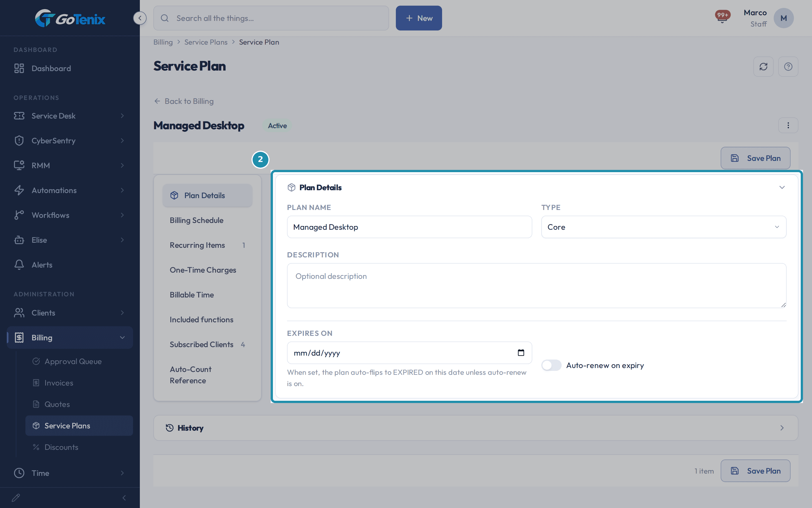Expand the Service Desk sidebar menu
The image size is (812, 508).
[x=70, y=116]
